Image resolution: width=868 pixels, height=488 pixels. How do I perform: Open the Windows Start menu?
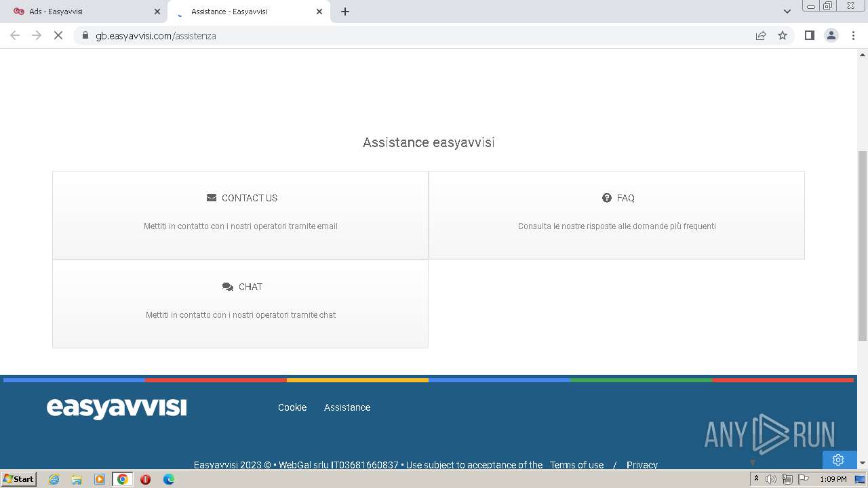click(x=18, y=479)
